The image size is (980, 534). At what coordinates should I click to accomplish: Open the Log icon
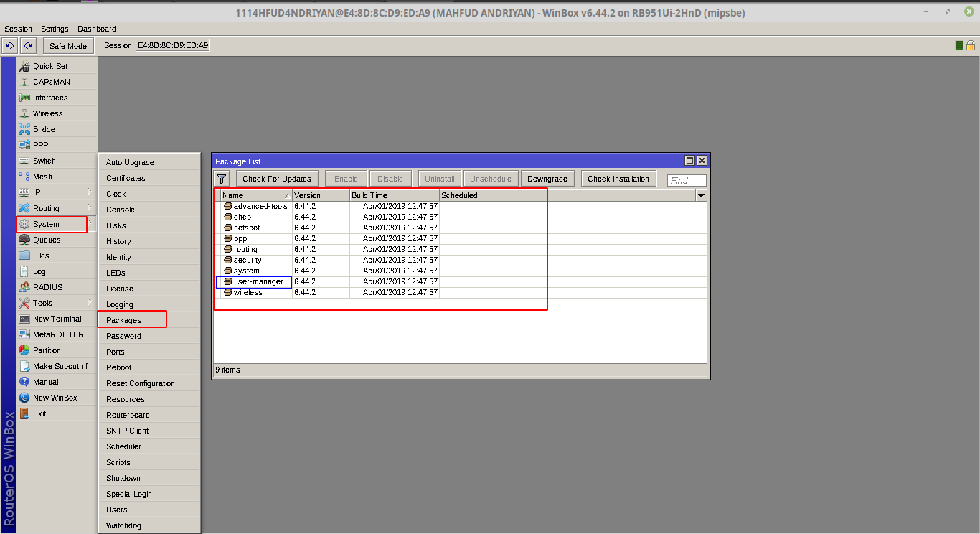coord(24,271)
